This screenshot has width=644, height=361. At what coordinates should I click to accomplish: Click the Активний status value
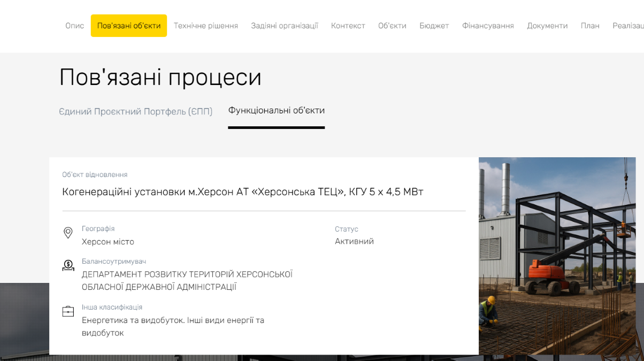pos(354,241)
